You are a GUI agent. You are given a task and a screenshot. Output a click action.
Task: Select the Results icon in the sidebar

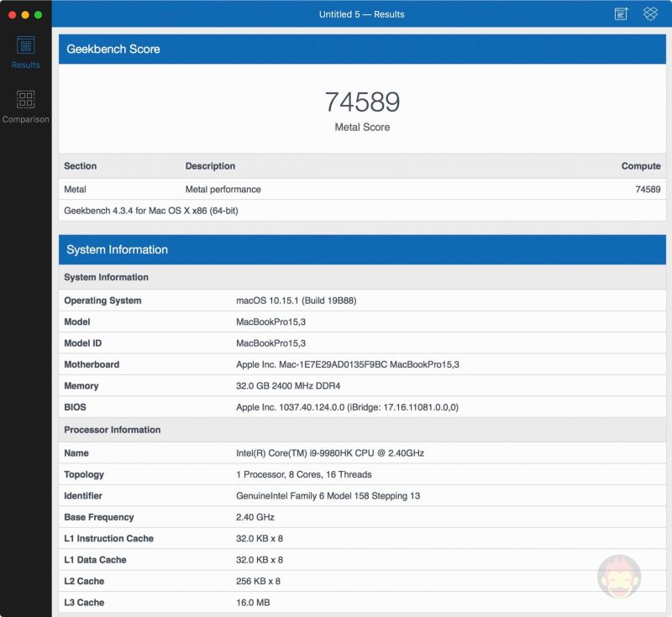26,46
